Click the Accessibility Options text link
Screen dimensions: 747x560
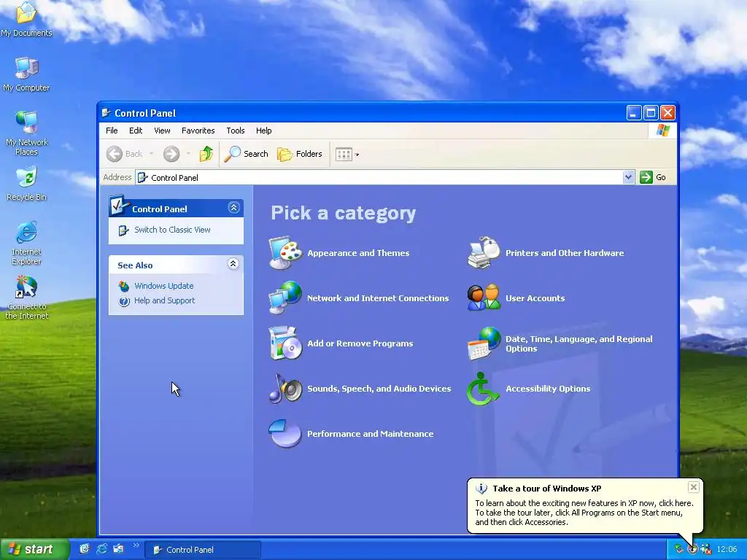click(x=548, y=389)
